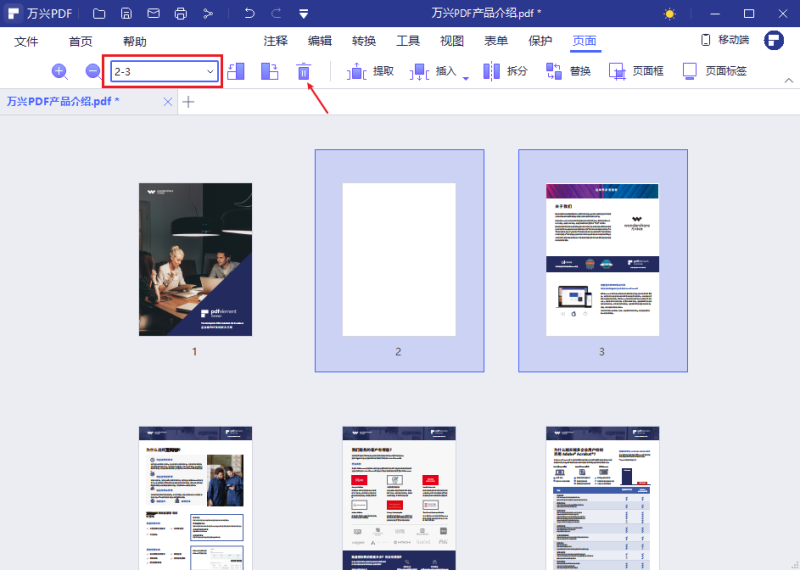Open the user account avatar icon
The height and width of the screenshot is (570, 800).
773,40
